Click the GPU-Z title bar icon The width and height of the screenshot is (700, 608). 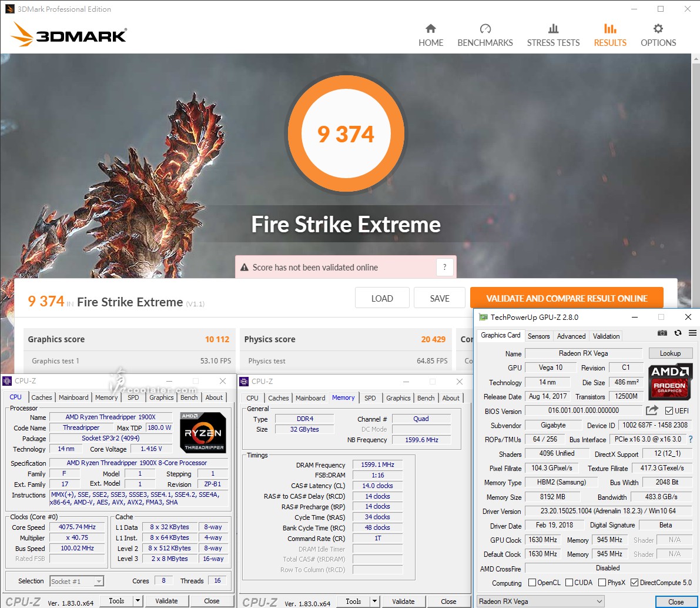tap(483, 317)
